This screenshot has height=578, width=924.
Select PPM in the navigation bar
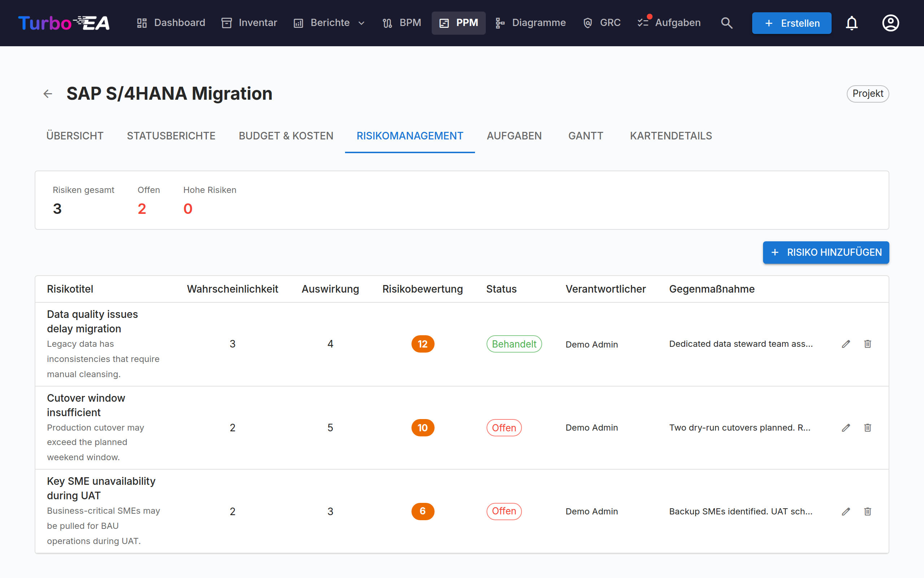click(458, 23)
